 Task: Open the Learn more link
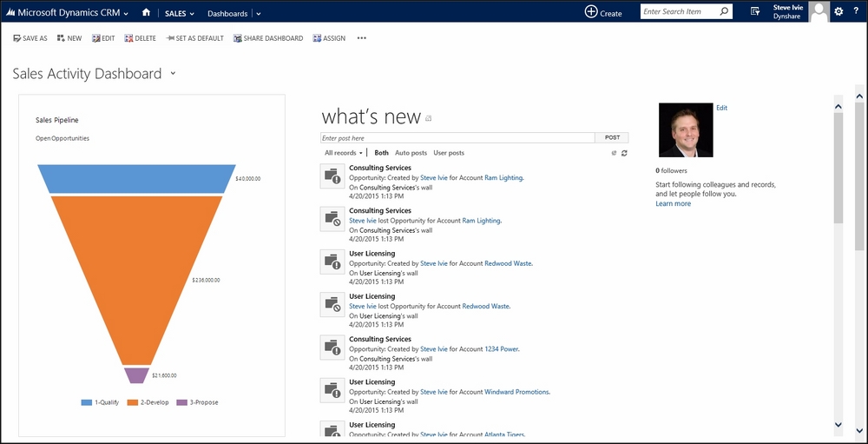(x=674, y=204)
